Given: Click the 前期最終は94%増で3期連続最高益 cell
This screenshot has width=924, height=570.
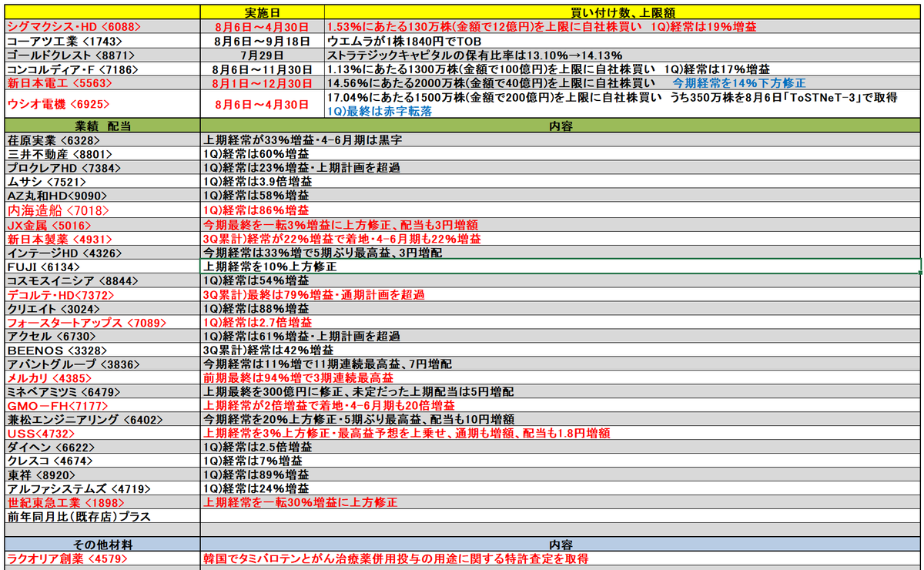Looking at the screenshot, I should (x=561, y=377).
